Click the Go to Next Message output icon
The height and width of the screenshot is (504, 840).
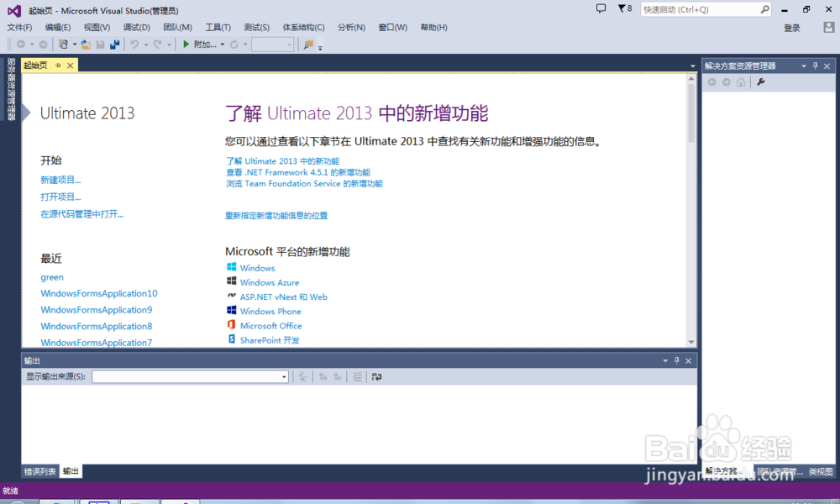click(337, 376)
